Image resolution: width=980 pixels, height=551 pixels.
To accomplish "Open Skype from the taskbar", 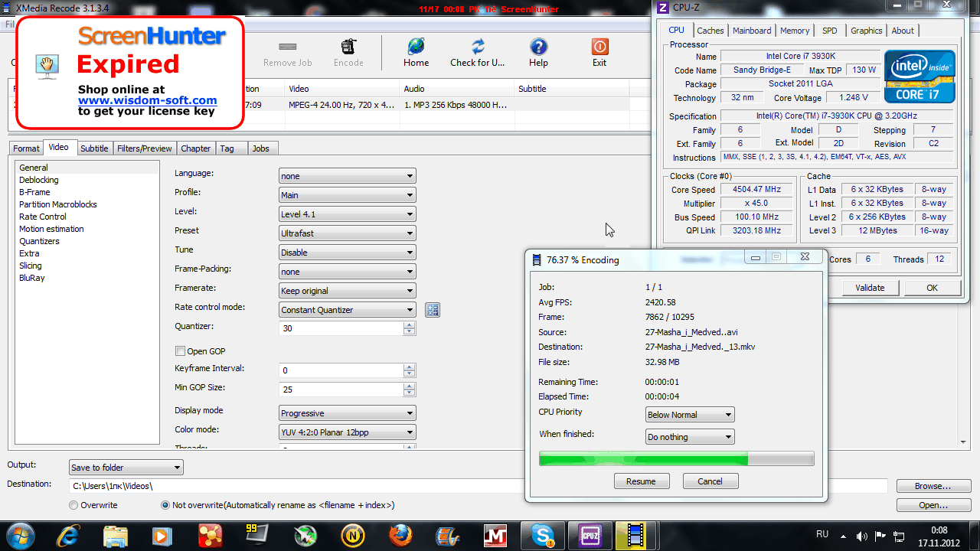I will click(543, 534).
